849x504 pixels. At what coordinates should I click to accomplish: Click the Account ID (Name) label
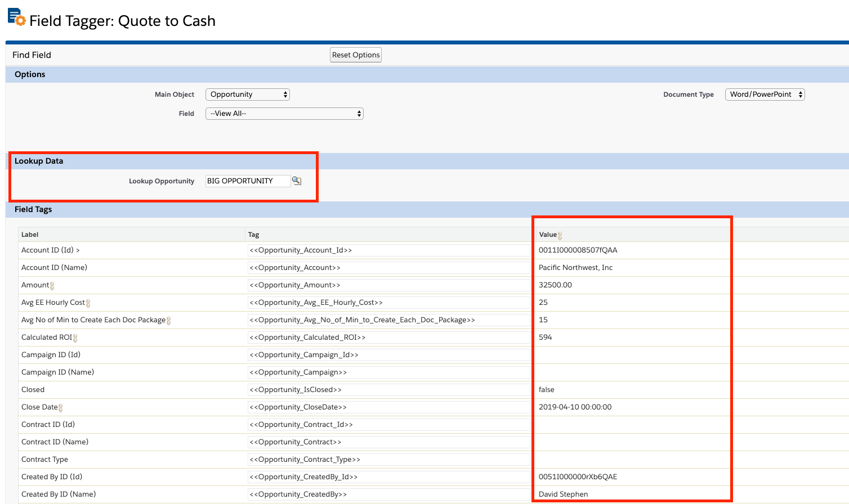[54, 268]
